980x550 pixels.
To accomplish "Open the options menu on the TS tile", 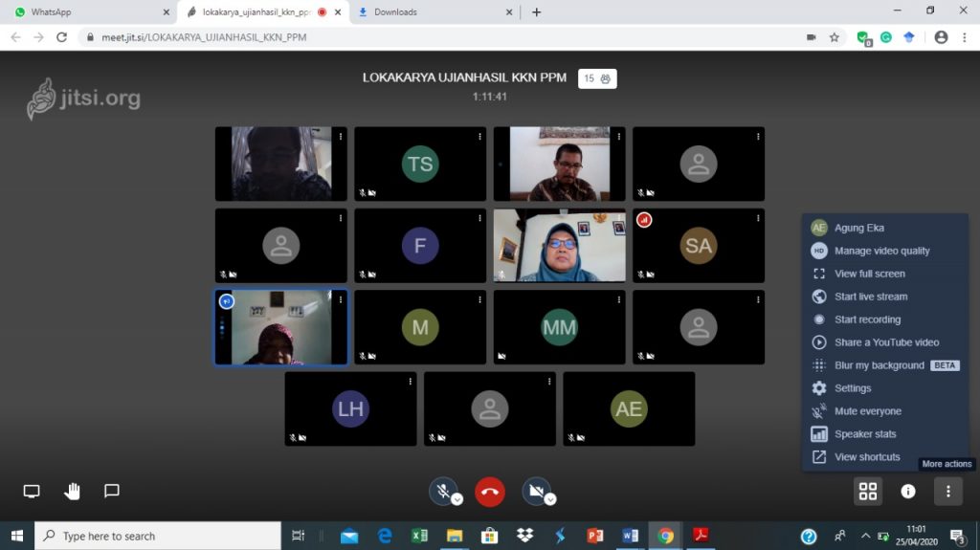I will pyautogui.click(x=479, y=137).
